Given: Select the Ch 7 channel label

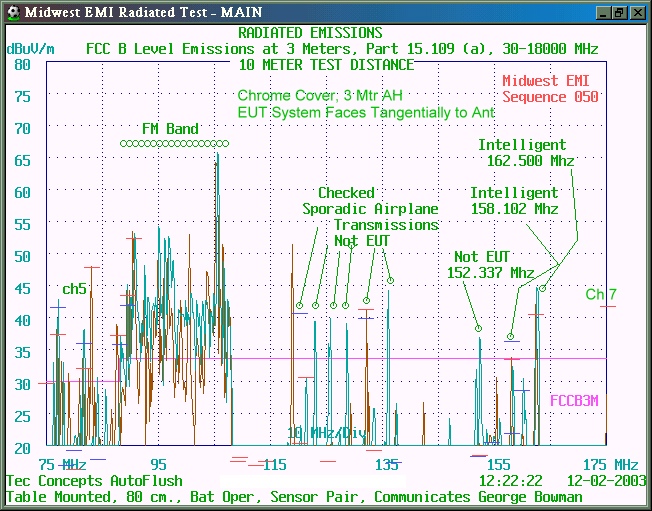Looking at the screenshot, I should tap(601, 294).
